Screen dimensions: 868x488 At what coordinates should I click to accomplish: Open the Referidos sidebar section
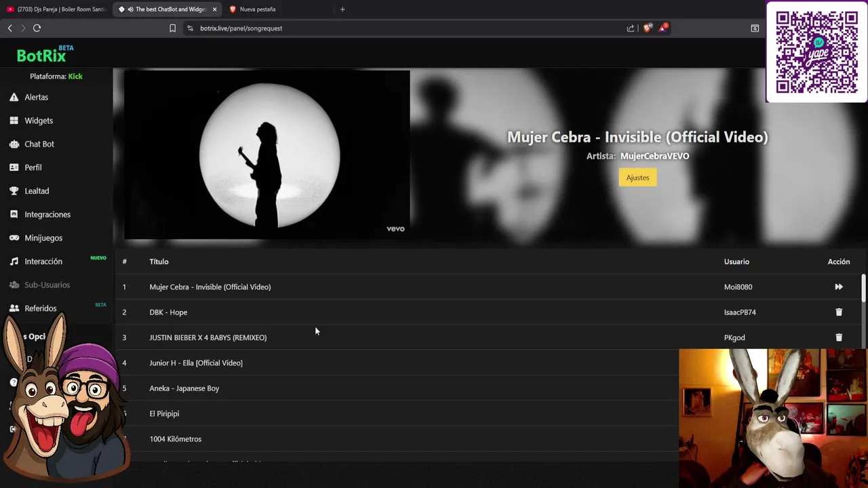tap(41, 308)
